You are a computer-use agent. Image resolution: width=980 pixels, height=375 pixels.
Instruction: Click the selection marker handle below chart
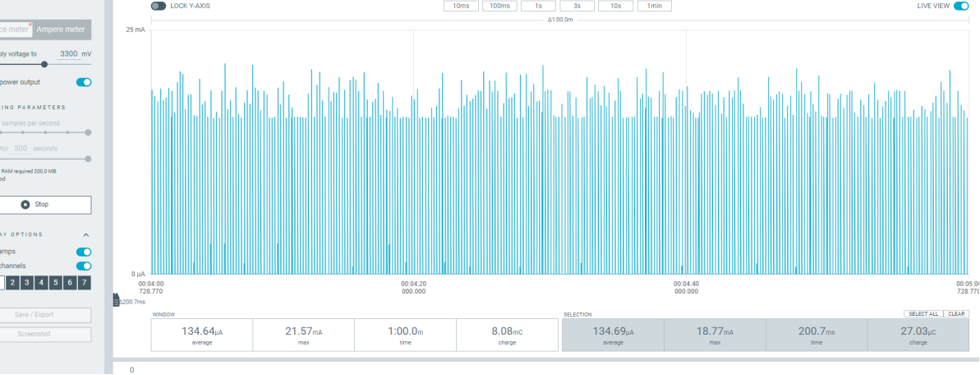click(116, 300)
